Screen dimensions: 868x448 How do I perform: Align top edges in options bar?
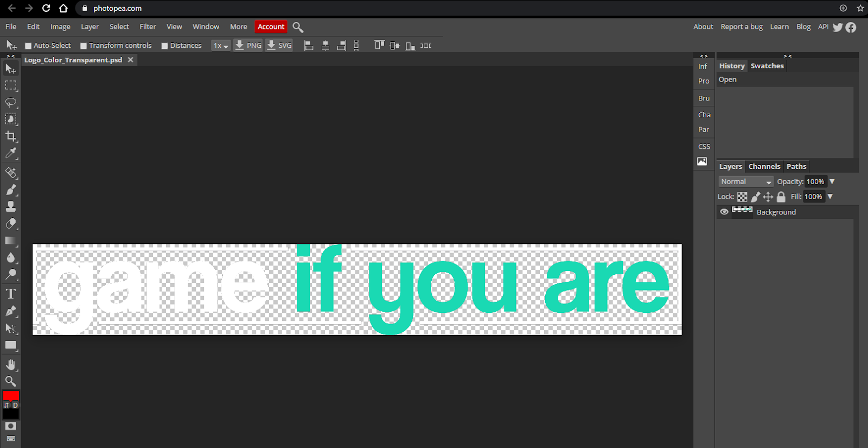[x=379, y=46]
